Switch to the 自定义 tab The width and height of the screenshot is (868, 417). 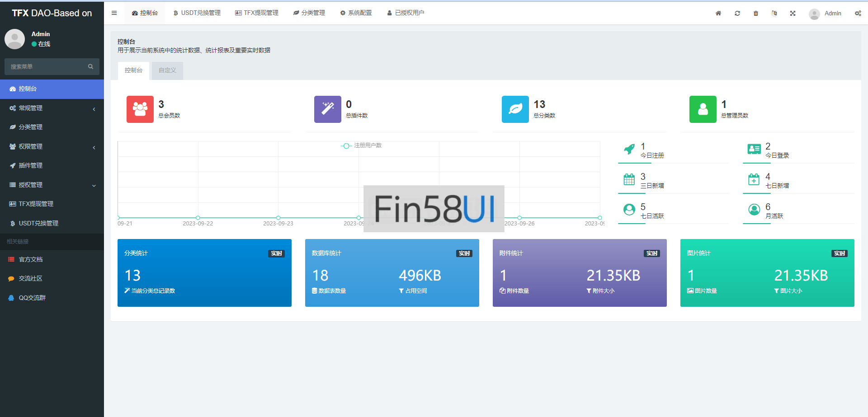167,70
